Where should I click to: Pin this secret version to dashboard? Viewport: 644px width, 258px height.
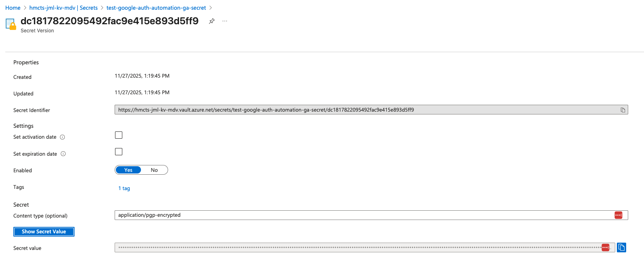(x=211, y=21)
